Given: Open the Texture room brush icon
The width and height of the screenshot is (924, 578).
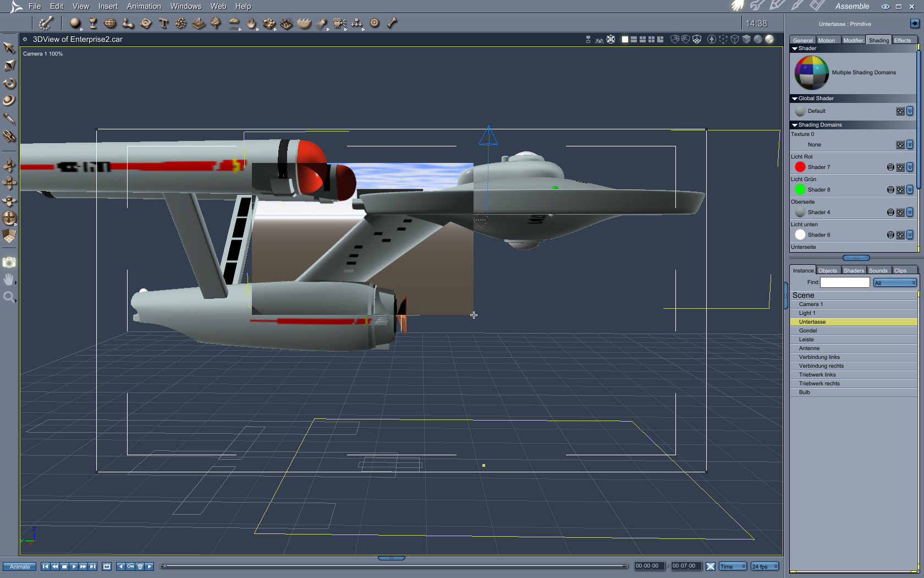Looking at the screenshot, I should (x=797, y=6).
